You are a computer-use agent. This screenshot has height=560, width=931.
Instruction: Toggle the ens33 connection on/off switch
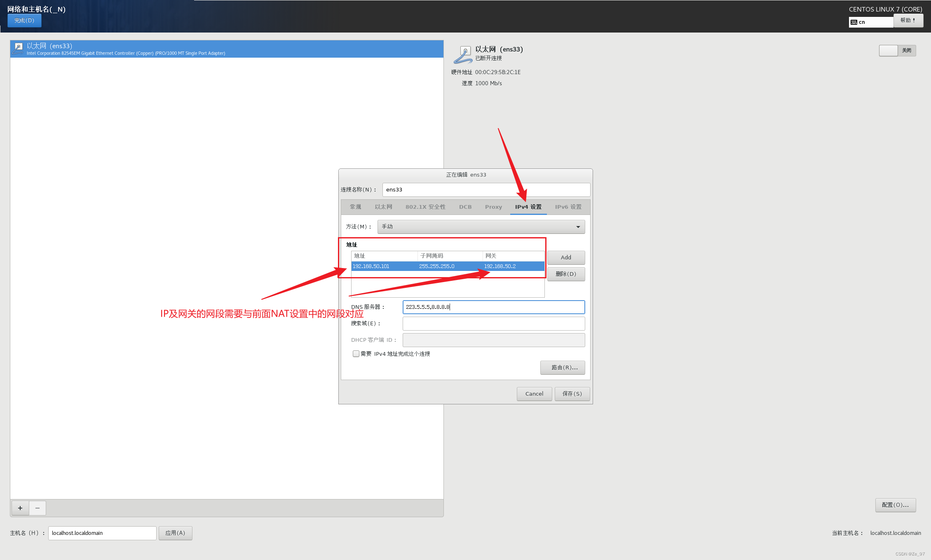pos(889,50)
